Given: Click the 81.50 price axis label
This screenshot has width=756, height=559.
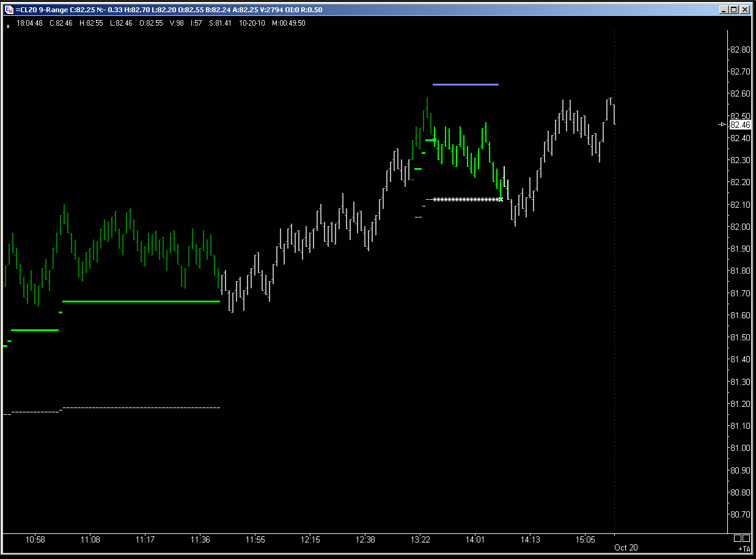Looking at the screenshot, I should (x=740, y=337).
